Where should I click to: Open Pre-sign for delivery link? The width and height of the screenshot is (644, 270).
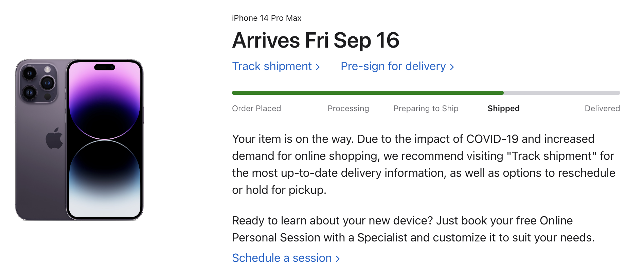[x=393, y=66]
